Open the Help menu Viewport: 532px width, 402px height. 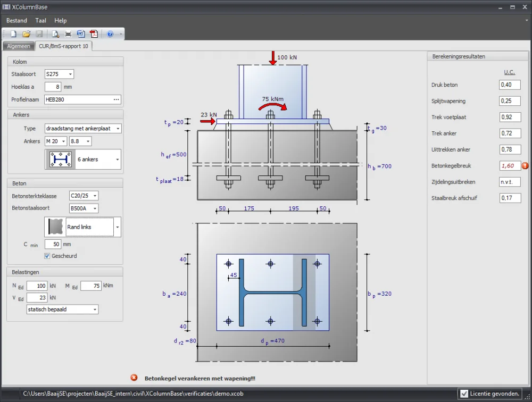click(61, 20)
